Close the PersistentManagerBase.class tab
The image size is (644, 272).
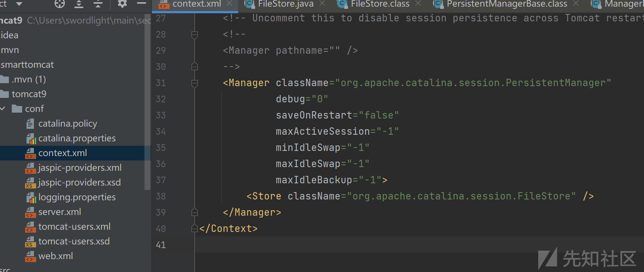576,4
